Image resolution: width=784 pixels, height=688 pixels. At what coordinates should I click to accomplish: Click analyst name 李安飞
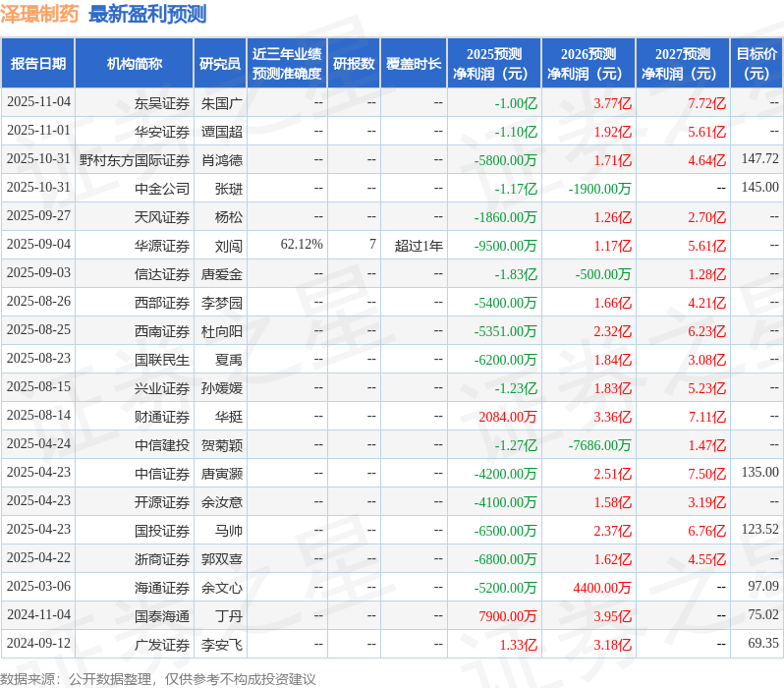click(x=222, y=646)
